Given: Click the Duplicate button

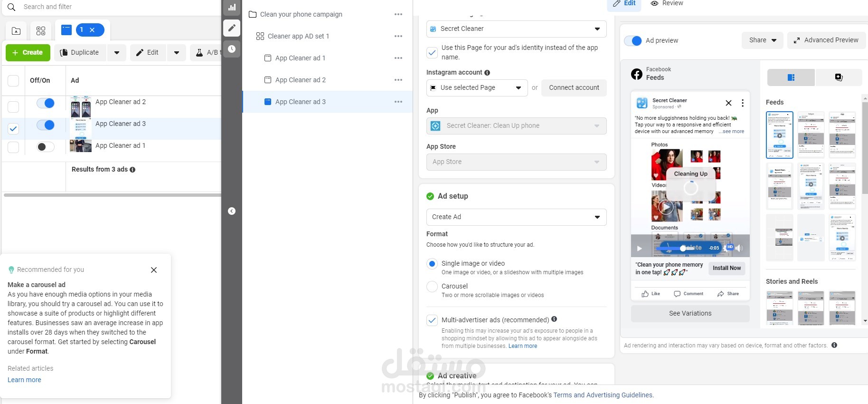Looking at the screenshot, I should coord(80,52).
